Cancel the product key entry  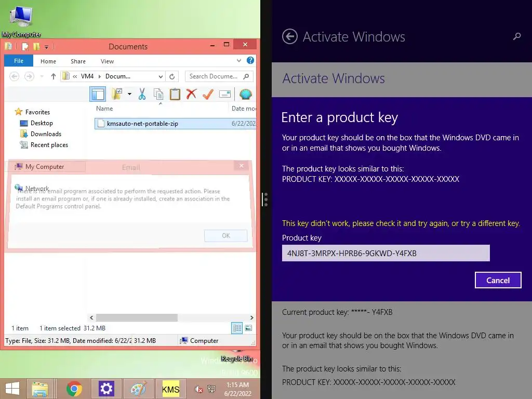tap(498, 280)
